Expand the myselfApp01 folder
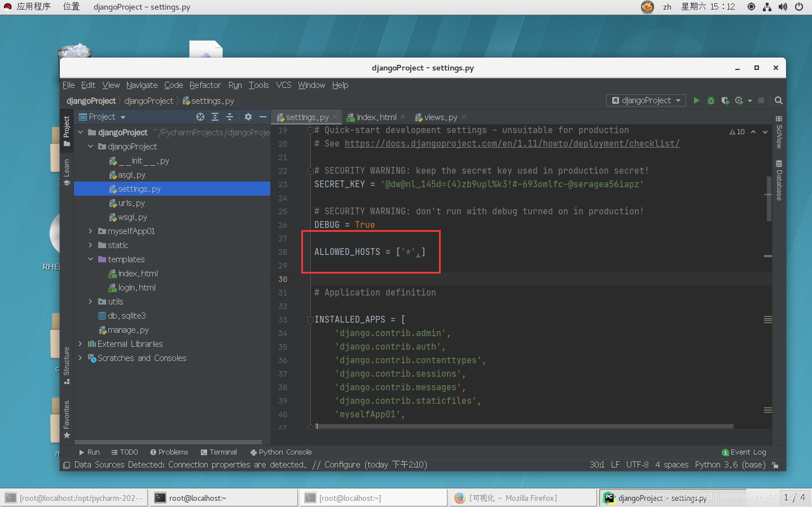Screen dimensions: 812x507 tap(90, 231)
